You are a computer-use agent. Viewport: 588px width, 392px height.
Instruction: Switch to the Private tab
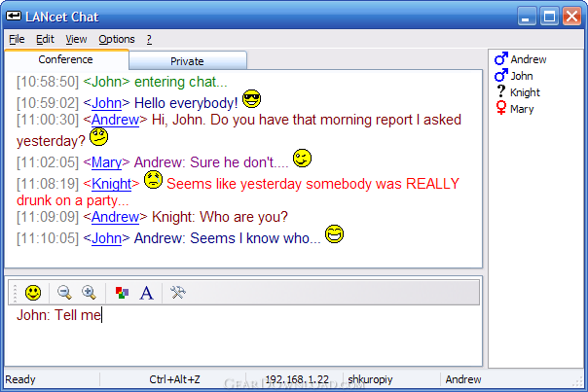(188, 61)
